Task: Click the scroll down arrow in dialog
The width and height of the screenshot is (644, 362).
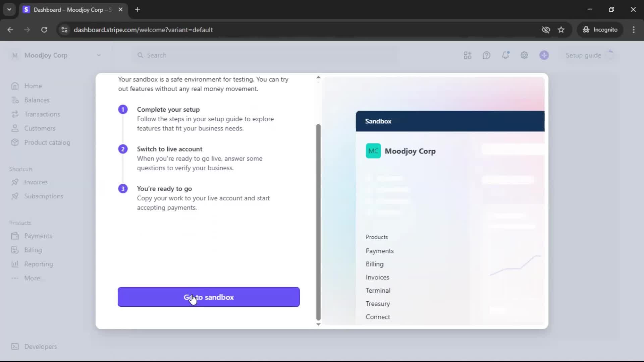Action: 318,324
